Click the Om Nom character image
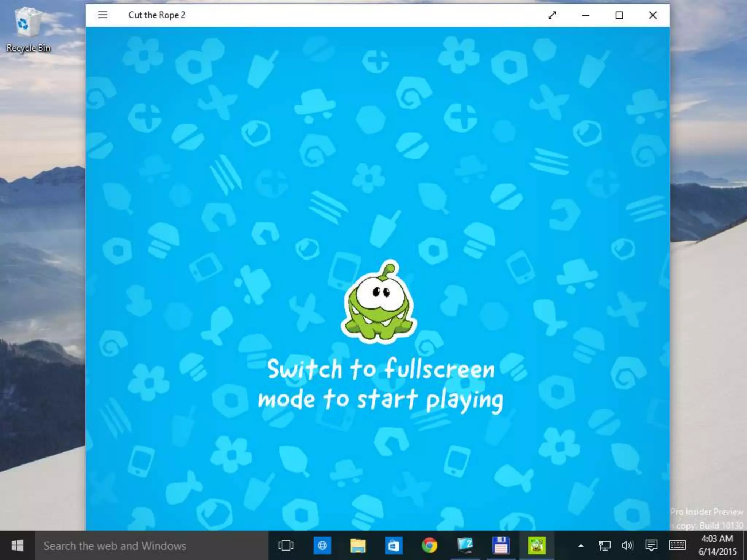 (379, 302)
